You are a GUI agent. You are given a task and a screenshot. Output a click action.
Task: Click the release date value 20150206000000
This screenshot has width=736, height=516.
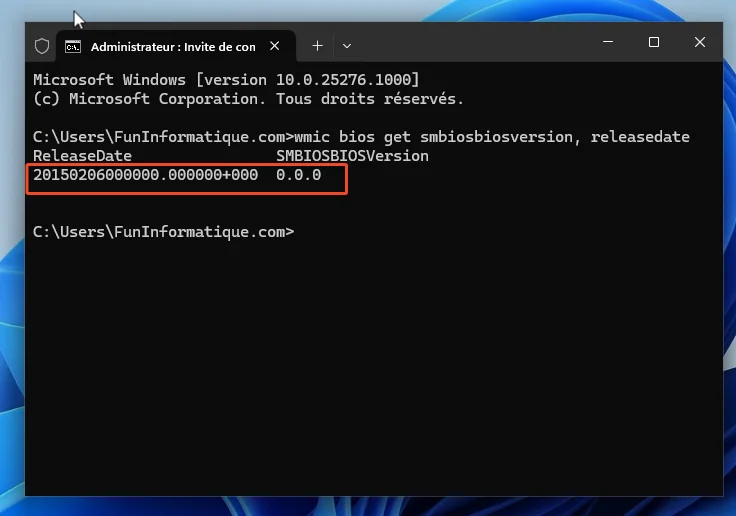click(145, 175)
